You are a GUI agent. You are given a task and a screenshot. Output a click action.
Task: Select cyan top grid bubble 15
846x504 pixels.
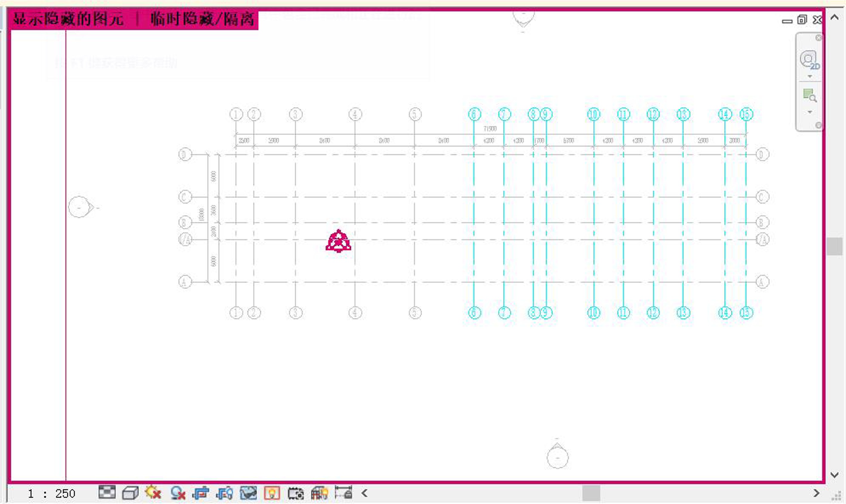[x=746, y=115]
